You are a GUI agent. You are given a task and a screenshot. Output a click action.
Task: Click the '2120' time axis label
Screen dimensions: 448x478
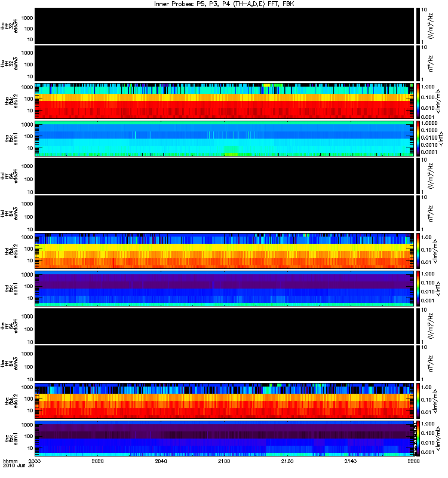pyautogui.click(x=287, y=461)
